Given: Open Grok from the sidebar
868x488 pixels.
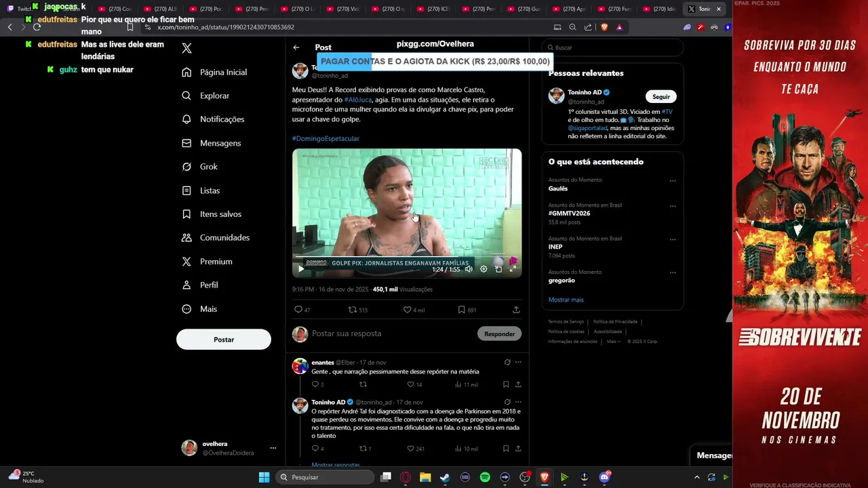Looking at the screenshot, I should pyautogui.click(x=199, y=167).
